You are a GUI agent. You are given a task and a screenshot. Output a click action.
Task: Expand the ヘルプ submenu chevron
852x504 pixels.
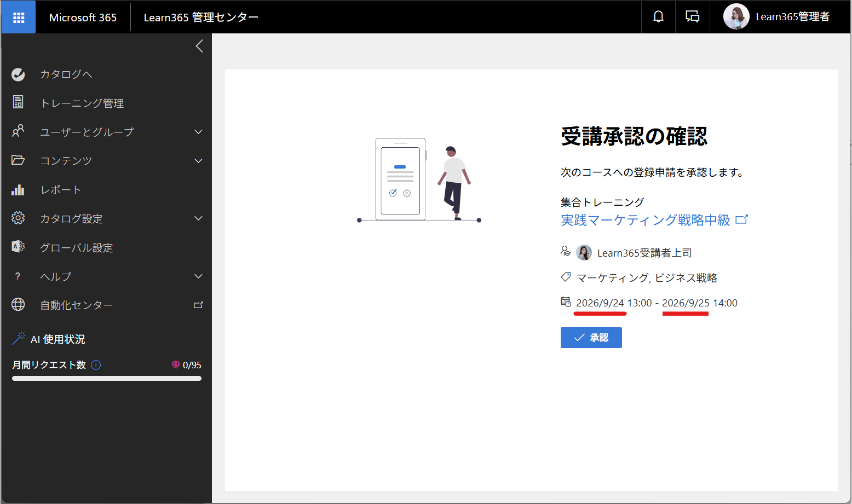click(x=198, y=276)
